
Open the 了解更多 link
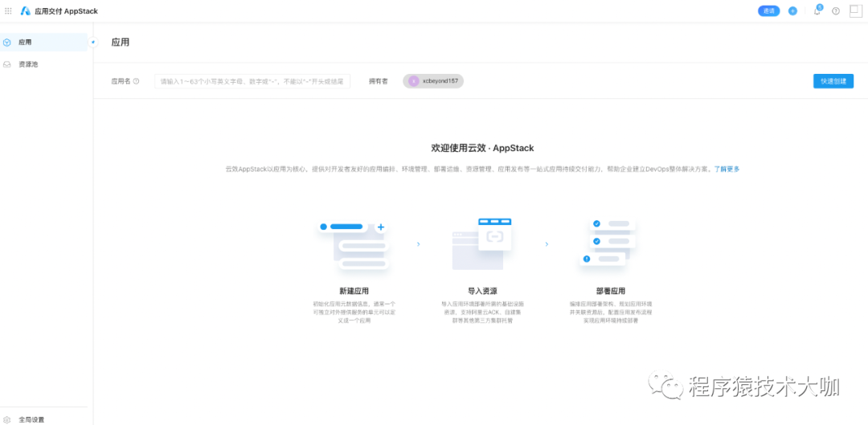pyautogui.click(x=727, y=169)
